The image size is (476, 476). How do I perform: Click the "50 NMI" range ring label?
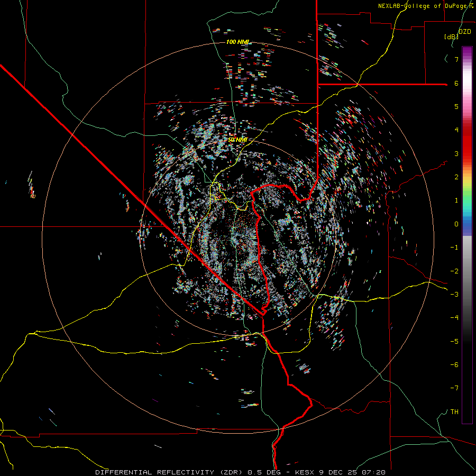click(x=237, y=140)
